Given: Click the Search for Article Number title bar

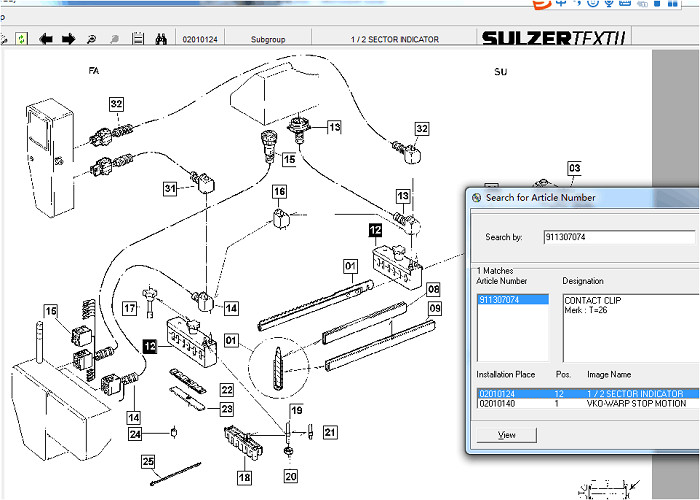Looking at the screenshot, I should point(583,197).
